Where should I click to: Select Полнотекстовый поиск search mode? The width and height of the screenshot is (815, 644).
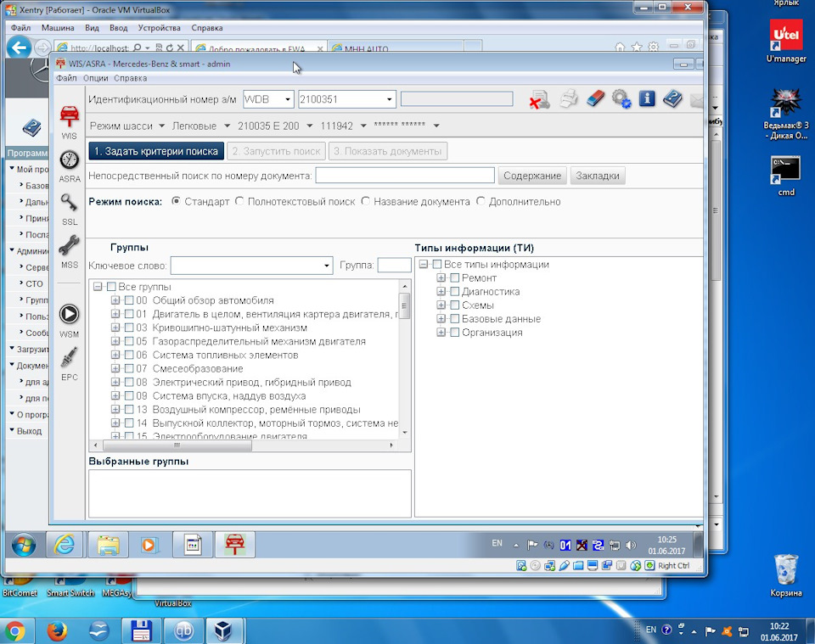coord(239,201)
